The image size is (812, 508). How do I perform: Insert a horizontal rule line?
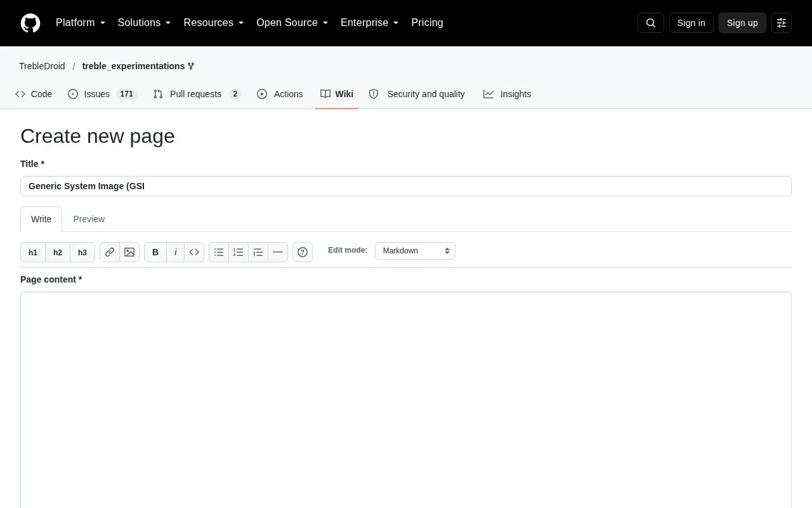[278, 252]
